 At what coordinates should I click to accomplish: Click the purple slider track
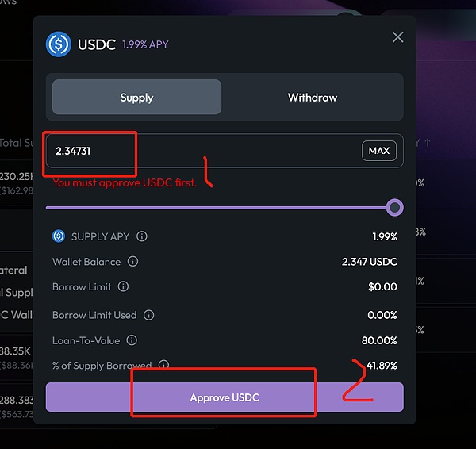[x=214, y=208]
